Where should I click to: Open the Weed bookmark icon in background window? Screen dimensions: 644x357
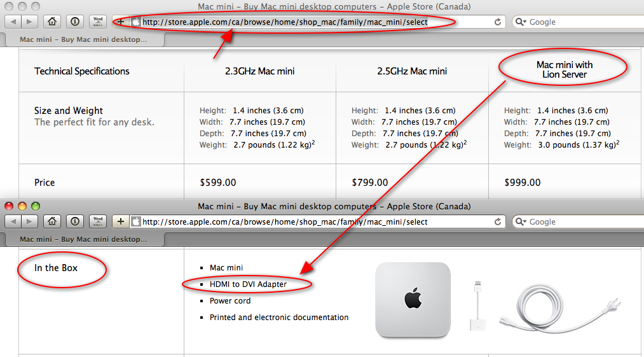pyautogui.click(x=98, y=22)
